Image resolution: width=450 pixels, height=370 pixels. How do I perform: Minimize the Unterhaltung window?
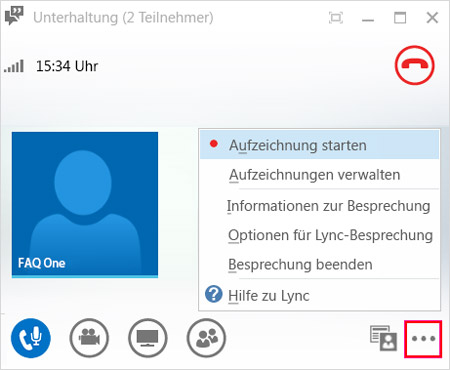click(368, 20)
